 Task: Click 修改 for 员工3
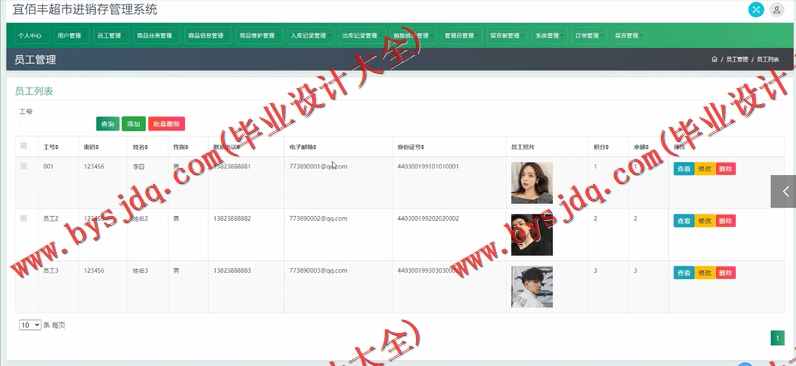(x=705, y=273)
